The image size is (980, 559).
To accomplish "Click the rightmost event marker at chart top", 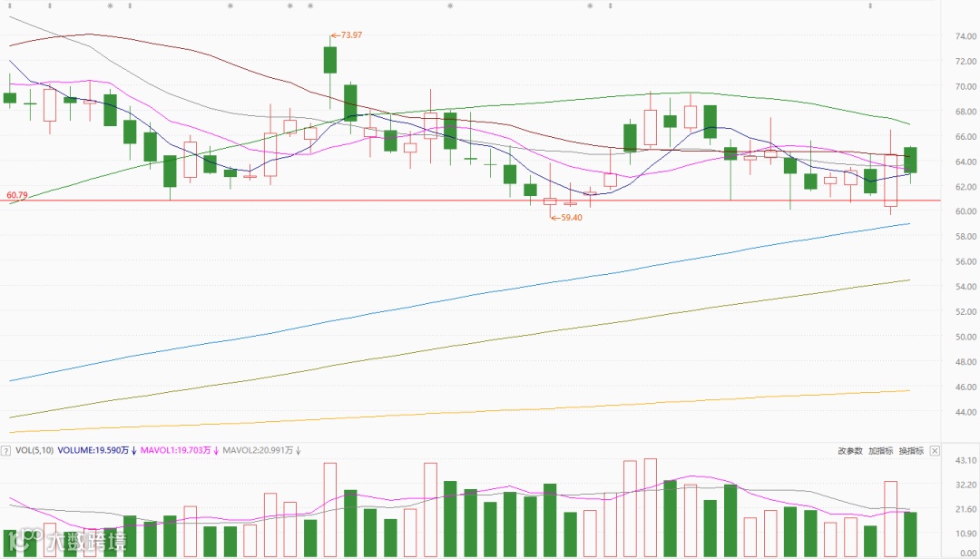I will click(x=870, y=5).
